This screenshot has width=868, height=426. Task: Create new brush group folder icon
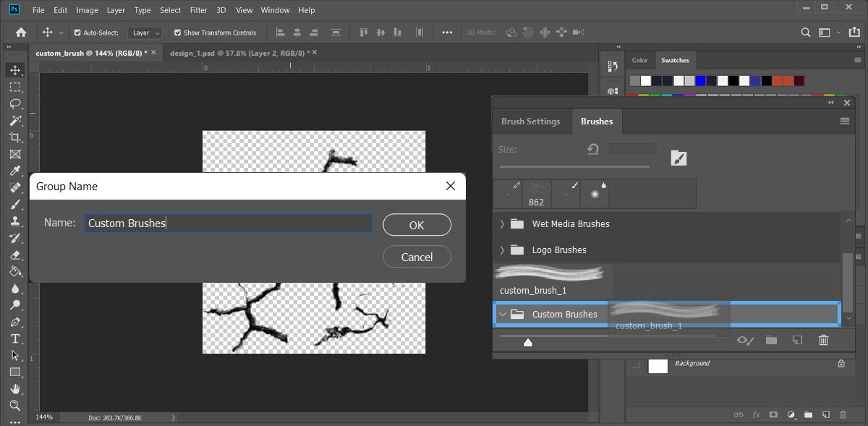tap(771, 340)
